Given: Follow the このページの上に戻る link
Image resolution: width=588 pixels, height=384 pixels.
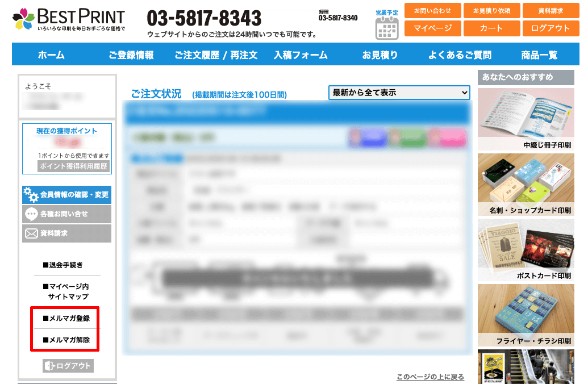Looking at the screenshot, I should [x=430, y=377].
